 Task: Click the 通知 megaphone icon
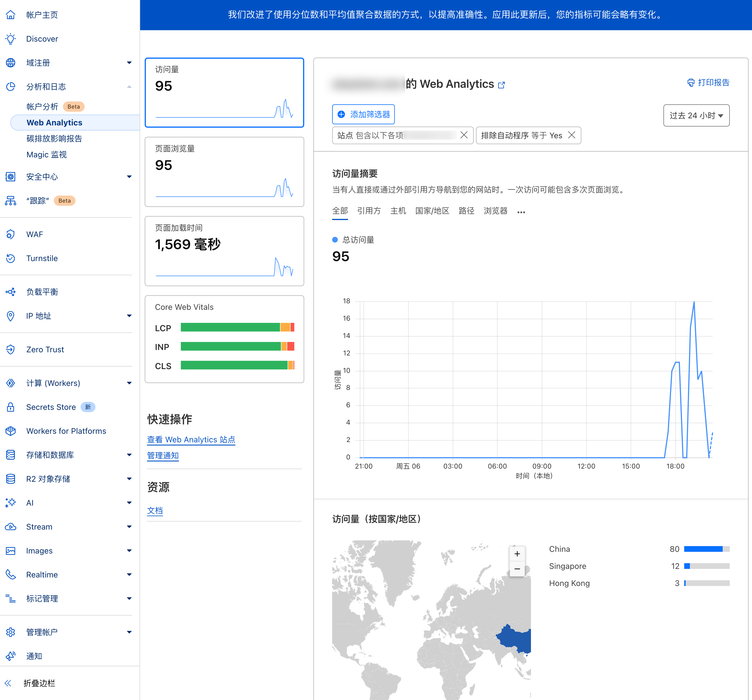pyautogui.click(x=11, y=656)
